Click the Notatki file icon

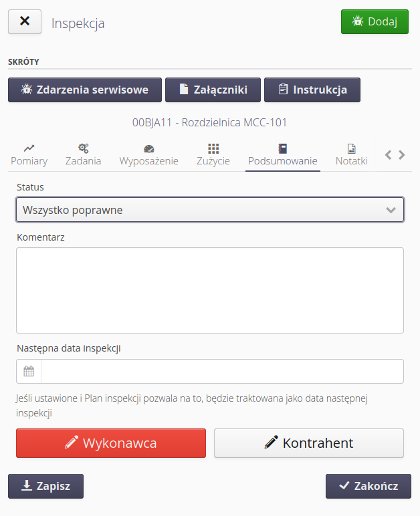[351, 148]
